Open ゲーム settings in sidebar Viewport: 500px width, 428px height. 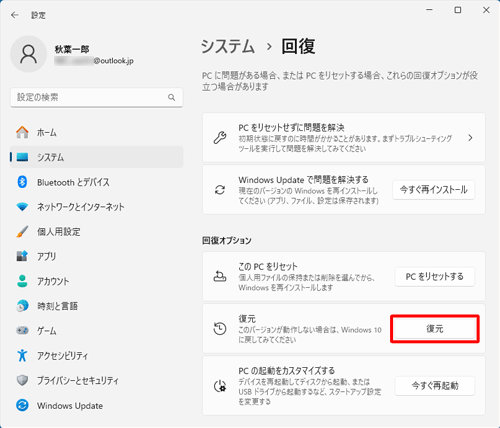click(97, 331)
